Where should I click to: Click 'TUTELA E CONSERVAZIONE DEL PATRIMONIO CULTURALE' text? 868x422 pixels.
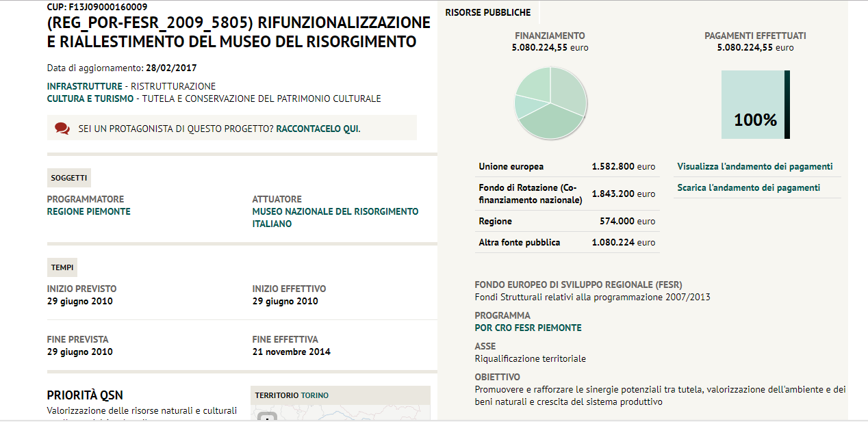261,98
